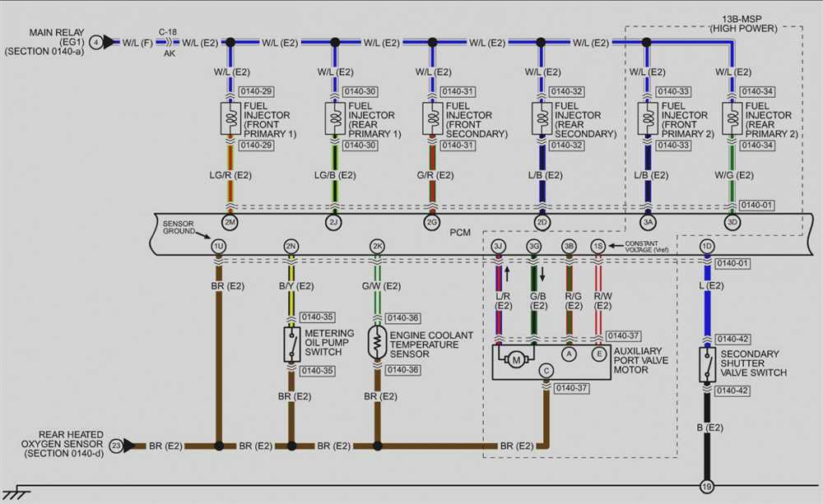Select the PCM terminal 1D circle
Screen dimensions: 823x504
click(707, 246)
